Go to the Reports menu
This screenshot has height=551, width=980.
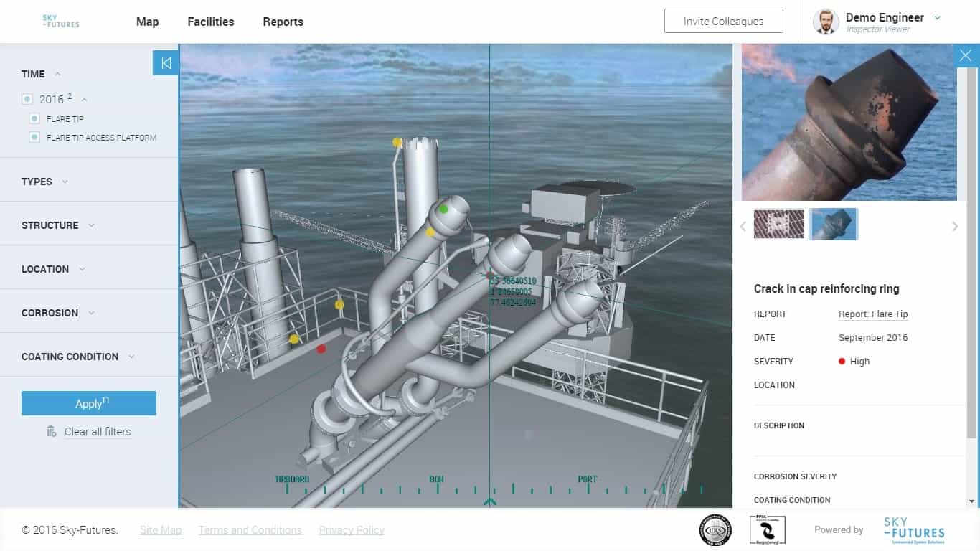(x=283, y=22)
